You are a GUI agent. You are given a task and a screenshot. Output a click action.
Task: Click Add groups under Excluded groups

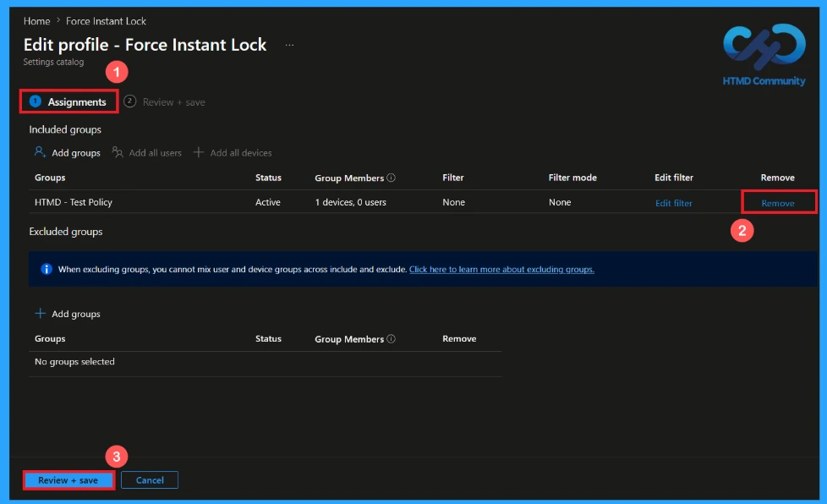tap(67, 314)
